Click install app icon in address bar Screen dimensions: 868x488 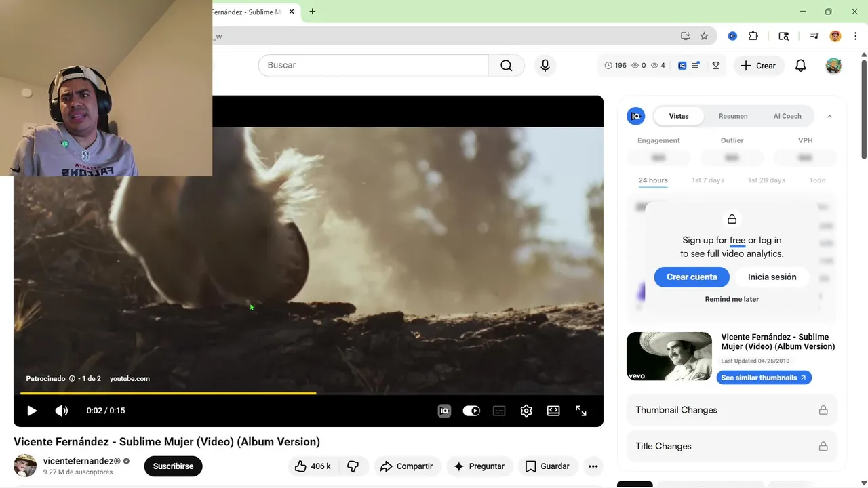point(686,36)
